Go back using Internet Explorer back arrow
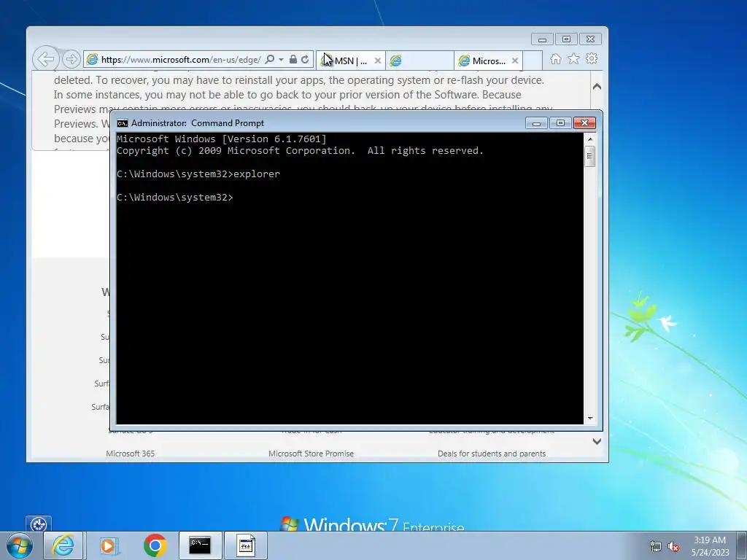 pos(46,59)
